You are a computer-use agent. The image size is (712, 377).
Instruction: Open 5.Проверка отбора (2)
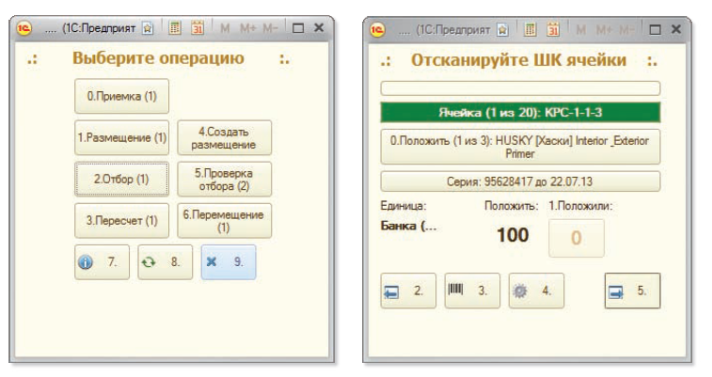(224, 179)
